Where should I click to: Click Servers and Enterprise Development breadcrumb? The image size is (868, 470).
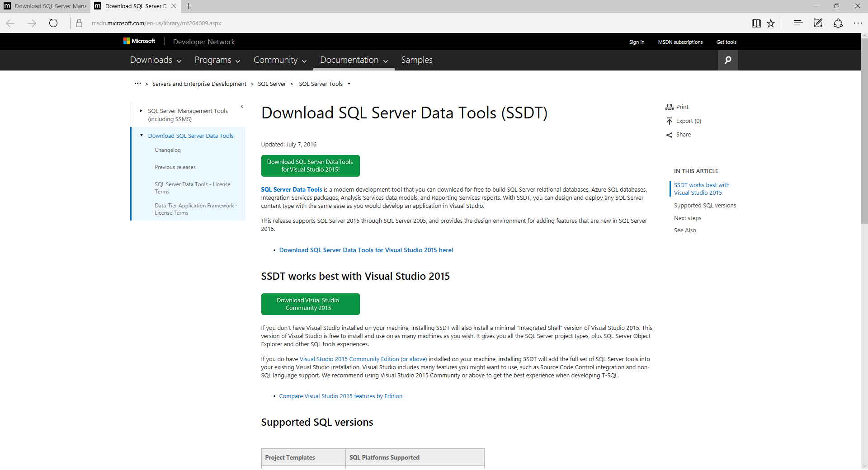(x=199, y=84)
